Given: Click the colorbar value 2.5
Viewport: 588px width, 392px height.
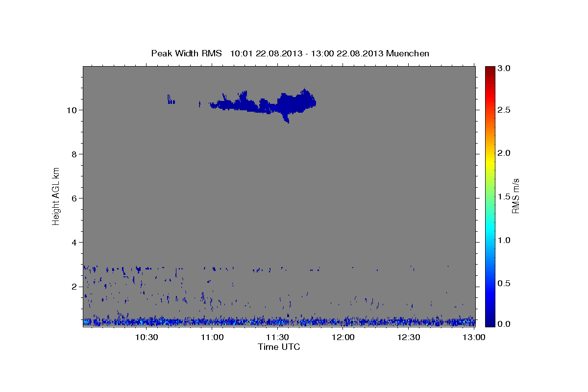Looking at the screenshot, I should tap(505, 110).
